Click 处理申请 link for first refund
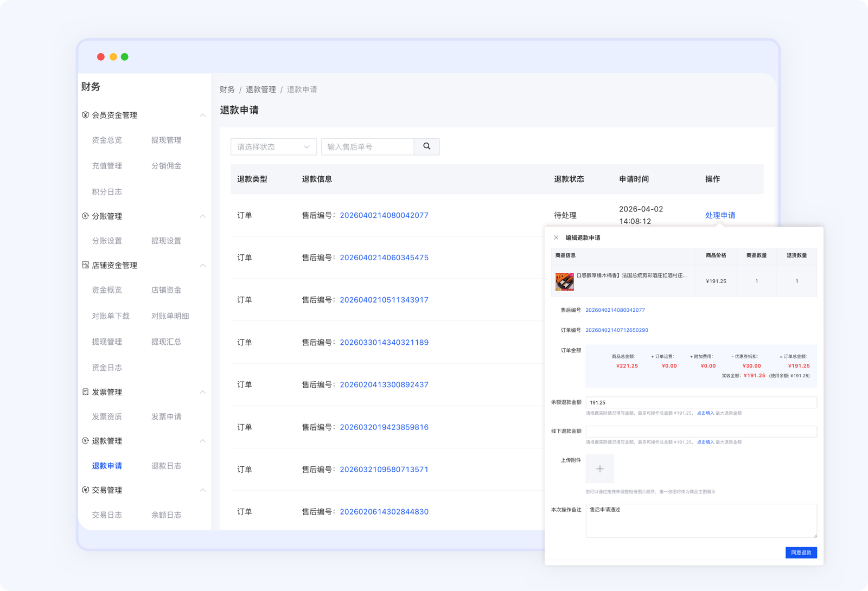Viewport: 868px width, 591px height. 720,215
